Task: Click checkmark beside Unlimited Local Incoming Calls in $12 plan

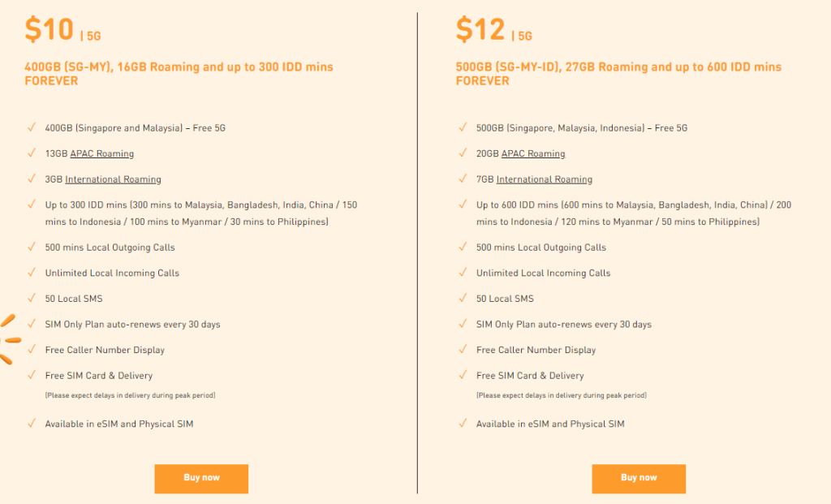Action: point(463,273)
